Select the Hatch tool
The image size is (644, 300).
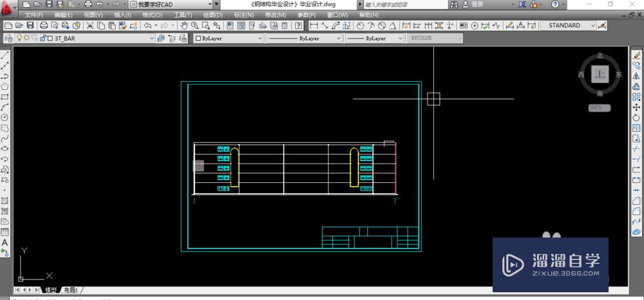pos(5,201)
